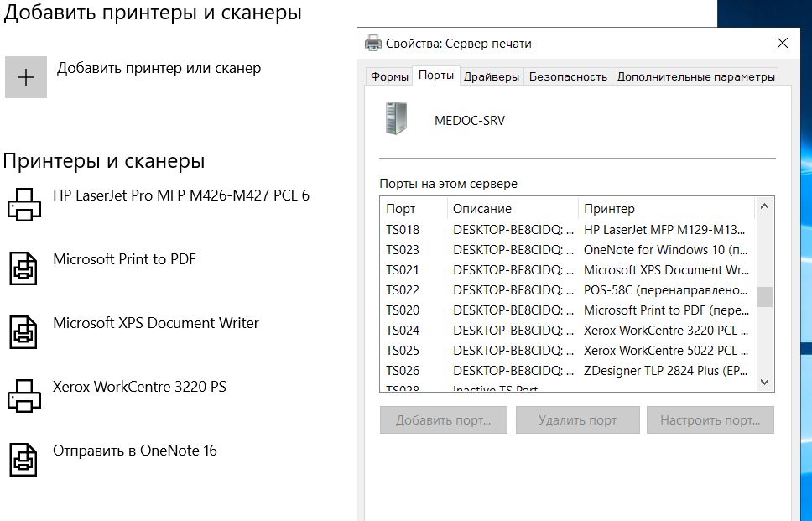Click HP LaserJet Pro MFP M426-M427 PCL 6 name
This screenshot has width=812, height=521.
pyautogui.click(x=181, y=195)
